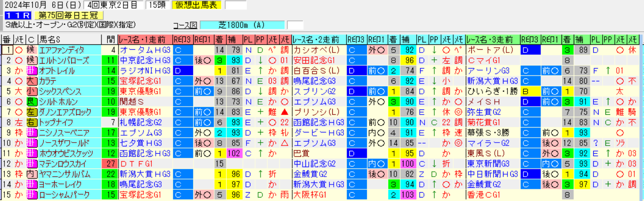
Task: Click the orange 左 marker icon for ダノンエアズロック
Action: (32, 111)
